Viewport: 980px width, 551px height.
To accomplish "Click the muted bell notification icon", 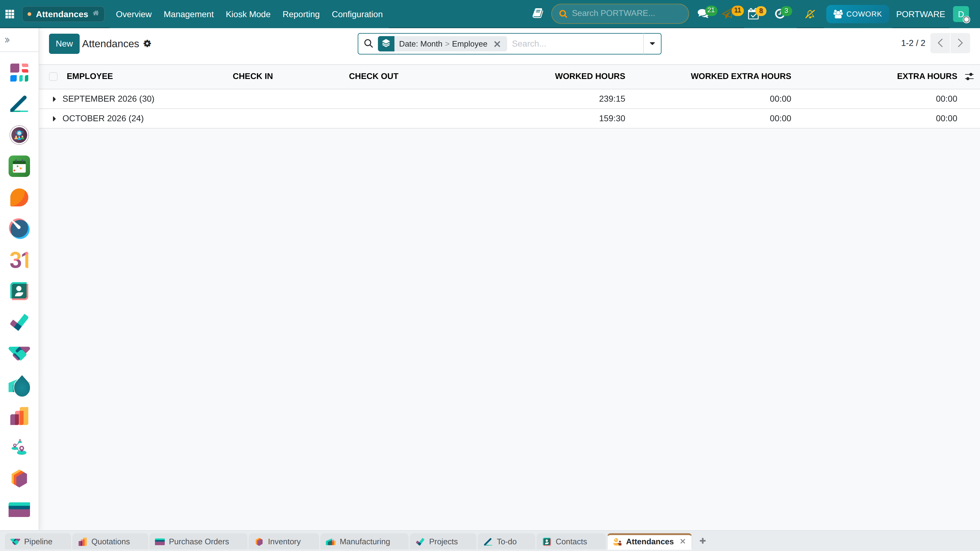I will click(810, 14).
